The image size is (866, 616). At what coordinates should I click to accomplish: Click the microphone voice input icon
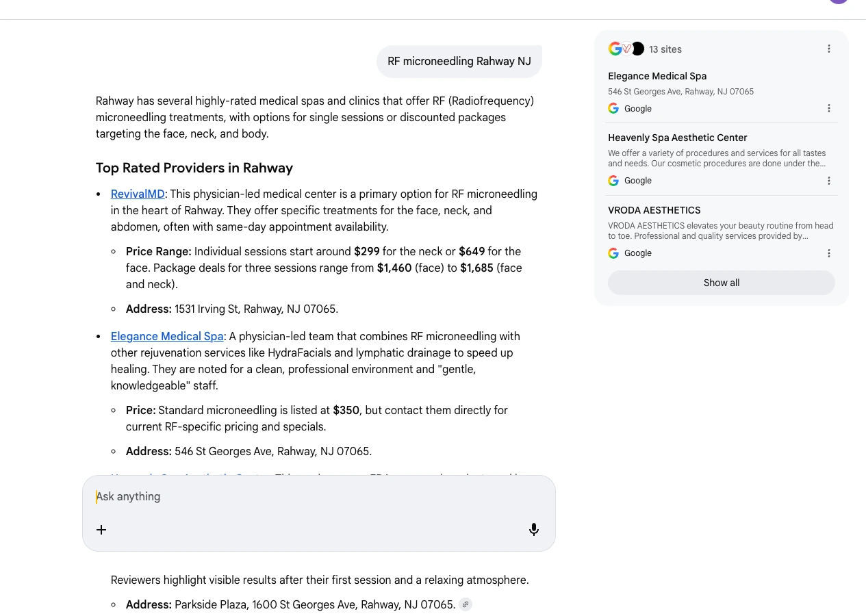pos(534,529)
